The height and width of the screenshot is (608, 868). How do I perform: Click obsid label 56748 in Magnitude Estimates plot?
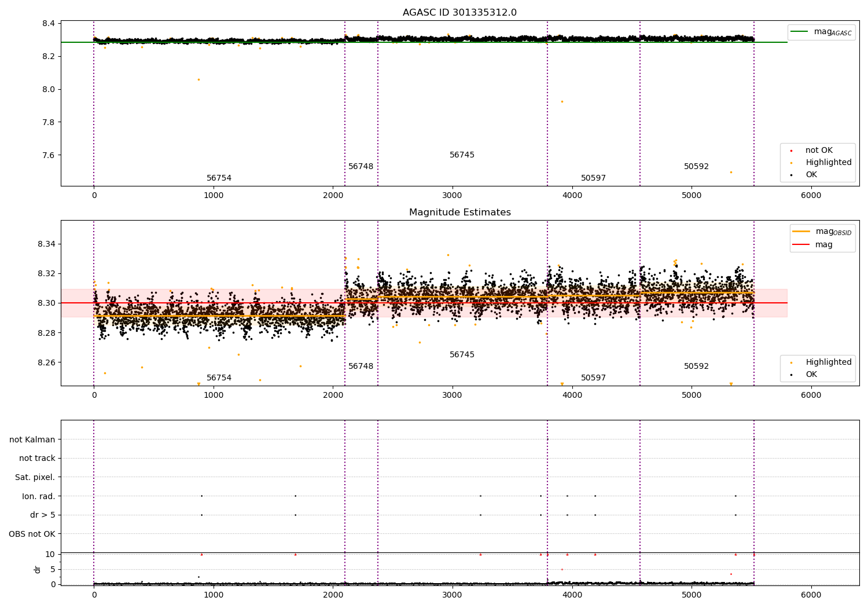coord(361,367)
